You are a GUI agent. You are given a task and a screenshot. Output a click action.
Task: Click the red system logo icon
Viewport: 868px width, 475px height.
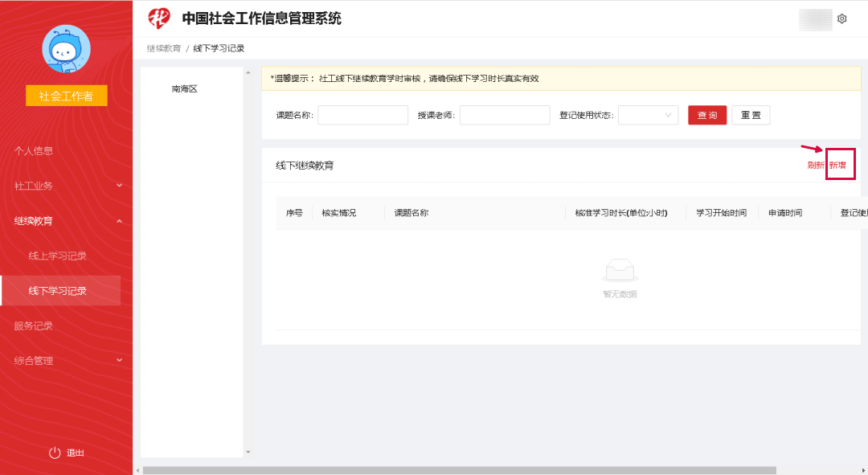[159, 18]
